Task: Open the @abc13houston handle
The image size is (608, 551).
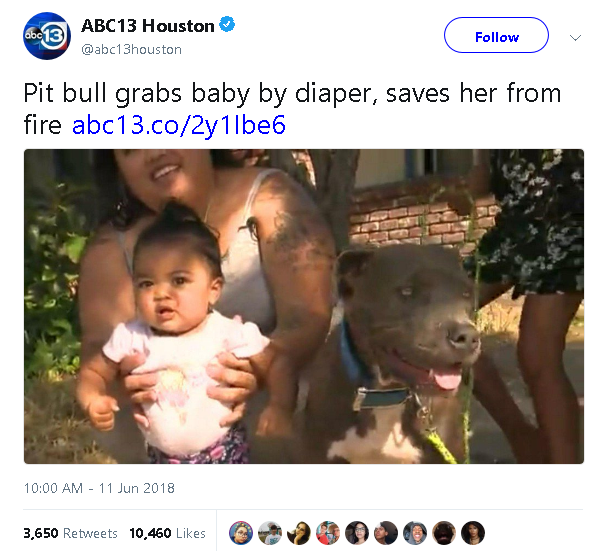Action: (x=131, y=50)
